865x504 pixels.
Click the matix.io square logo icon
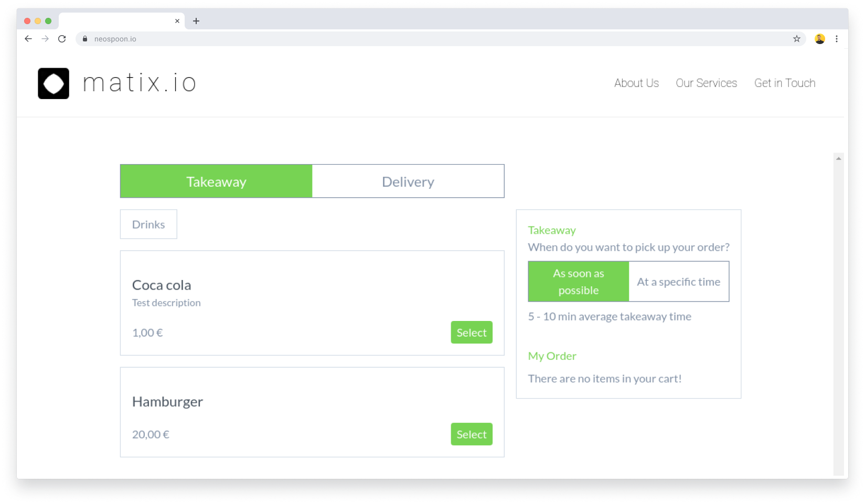(54, 83)
